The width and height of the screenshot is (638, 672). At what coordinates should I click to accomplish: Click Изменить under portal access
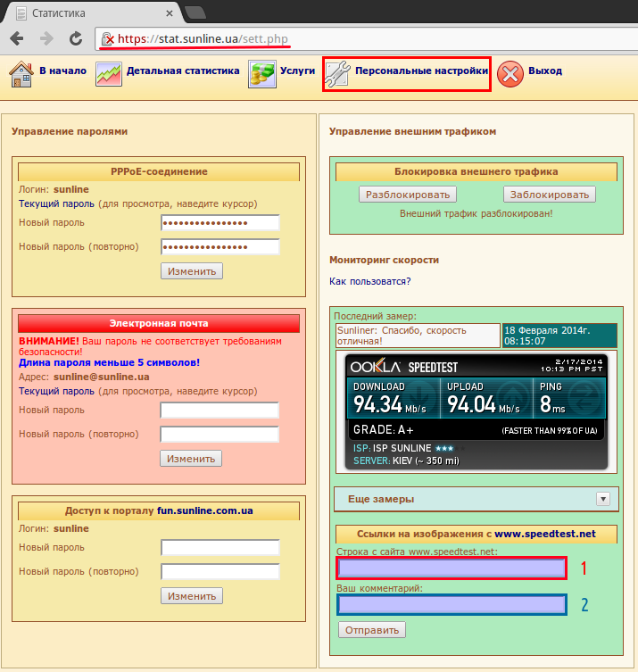point(192,596)
